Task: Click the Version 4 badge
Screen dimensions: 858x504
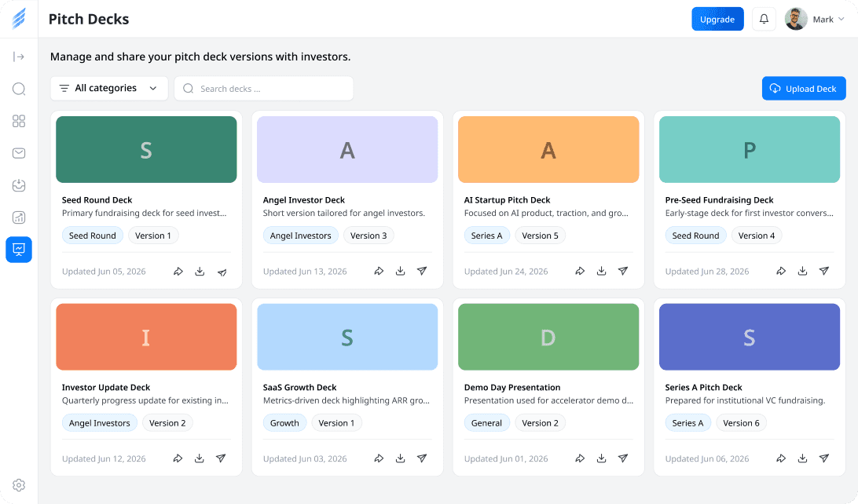Action: pos(756,236)
